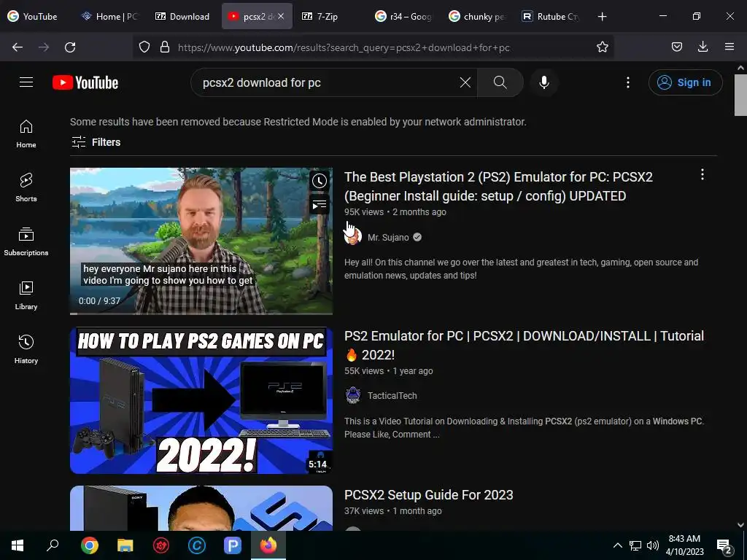The image size is (747, 560).
Task: Click the address bar URL
Action: coord(344,47)
